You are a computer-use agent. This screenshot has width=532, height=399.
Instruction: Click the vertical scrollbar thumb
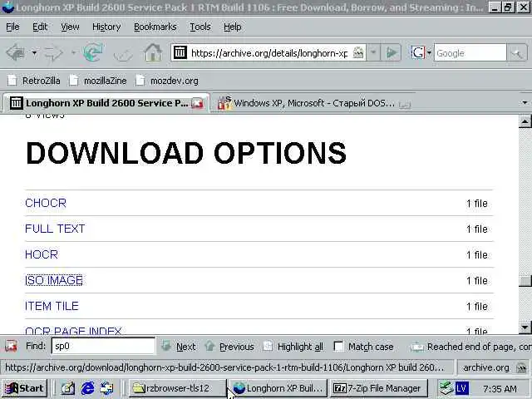click(525, 281)
